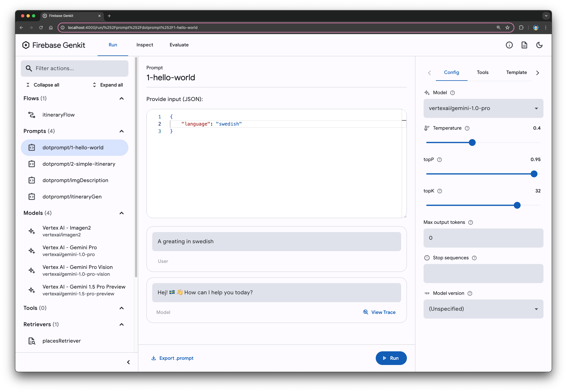Click Export .prompt button
This screenshot has width=567, height=392.
click(173, 358)
